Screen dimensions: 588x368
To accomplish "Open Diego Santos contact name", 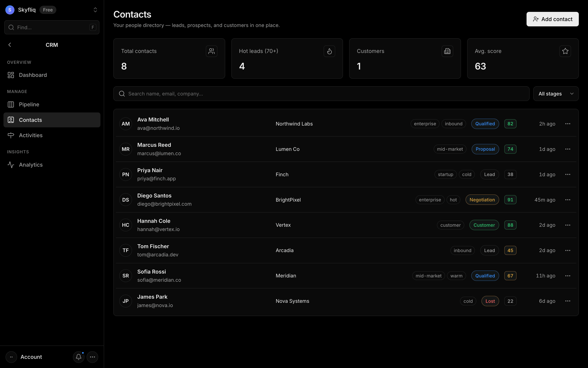I will pos(154,196).
